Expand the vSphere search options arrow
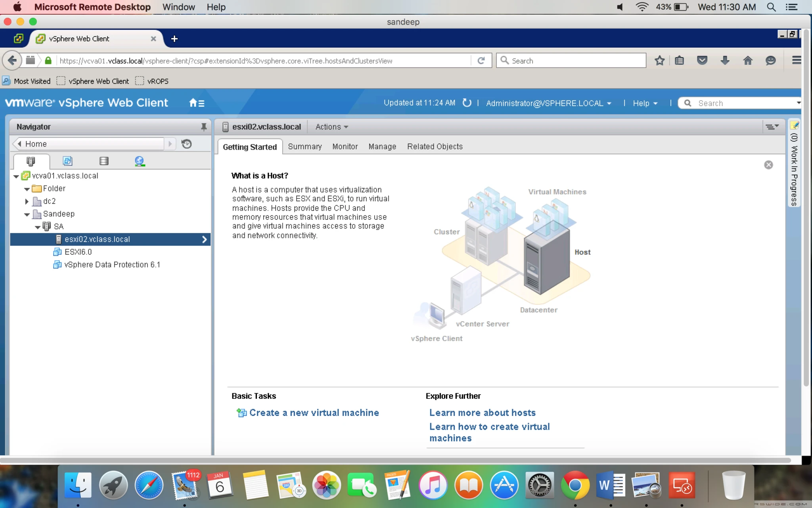Viewport: 812px width, 508px height. click(798, 103)
